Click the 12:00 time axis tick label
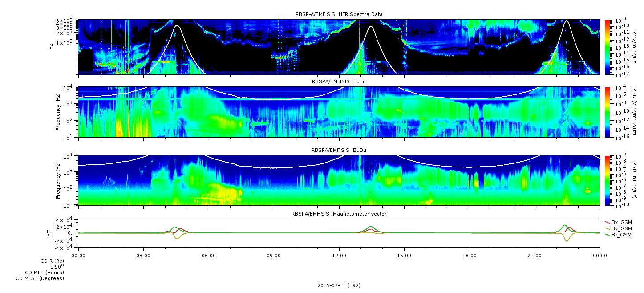The width and height of the screenshot is (644, 293). [x=339, y=256]
